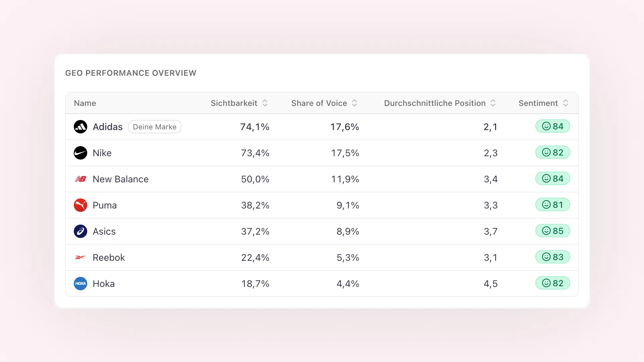Click Reebok visibility value 22,4%

[x=255, y=257]
